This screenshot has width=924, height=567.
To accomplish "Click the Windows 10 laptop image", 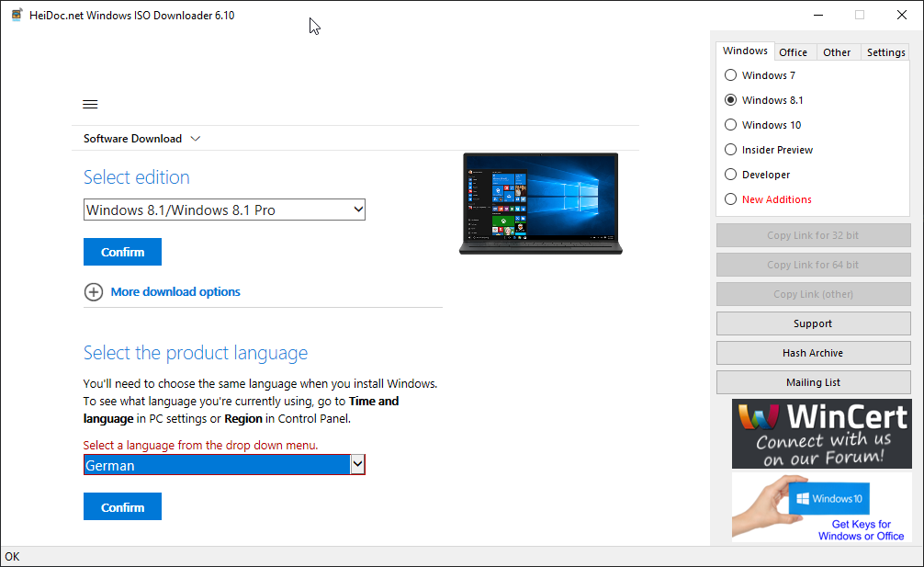I will pos(540,203).
